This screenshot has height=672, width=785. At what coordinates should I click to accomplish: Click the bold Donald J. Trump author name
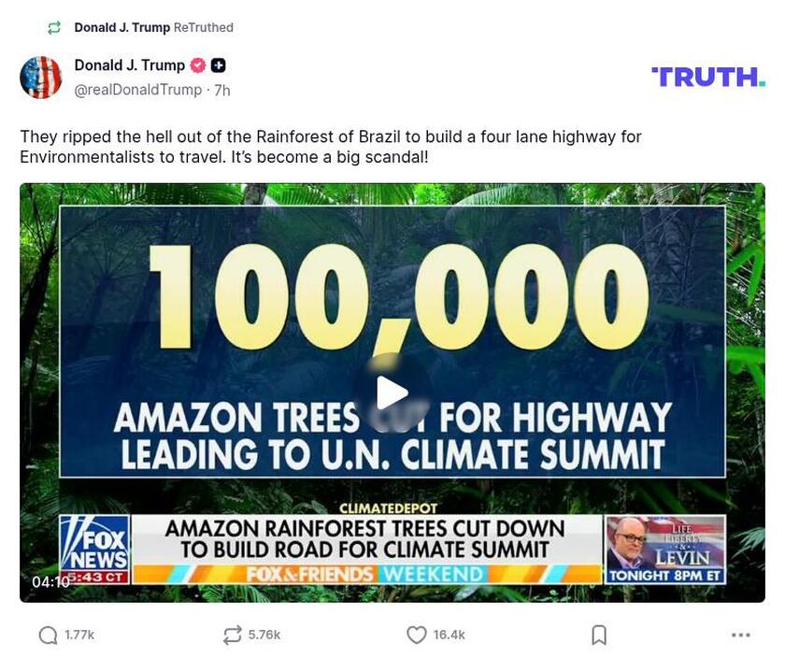click(129, 65)
